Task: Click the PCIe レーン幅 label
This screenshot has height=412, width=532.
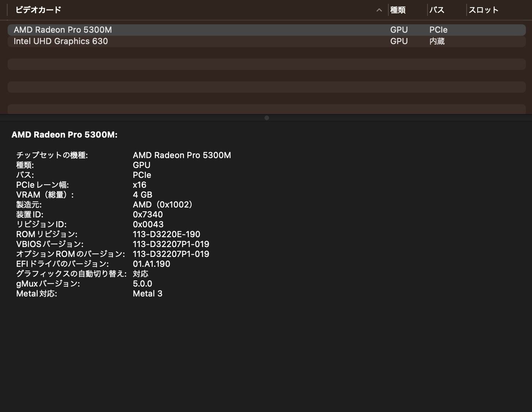Action: click(x=43, y=185)
